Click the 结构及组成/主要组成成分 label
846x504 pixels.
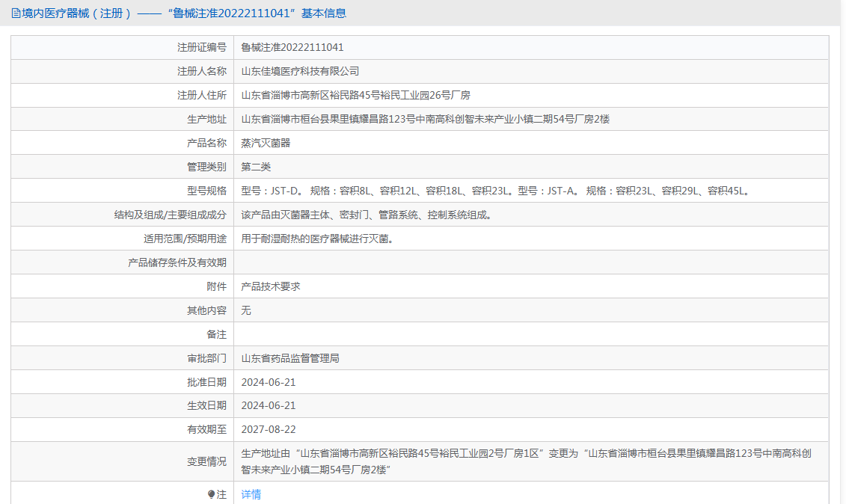pos(171,215)
